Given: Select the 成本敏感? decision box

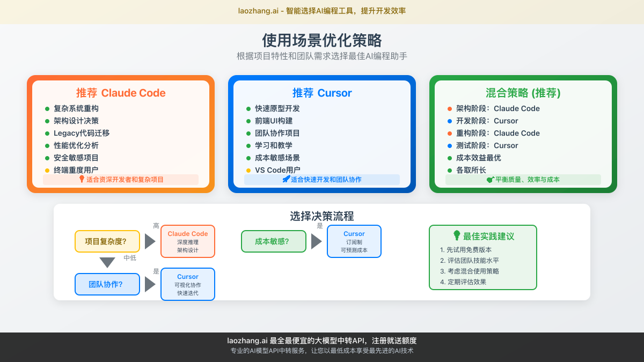Looking at the screenshot, I should [274, 241].
